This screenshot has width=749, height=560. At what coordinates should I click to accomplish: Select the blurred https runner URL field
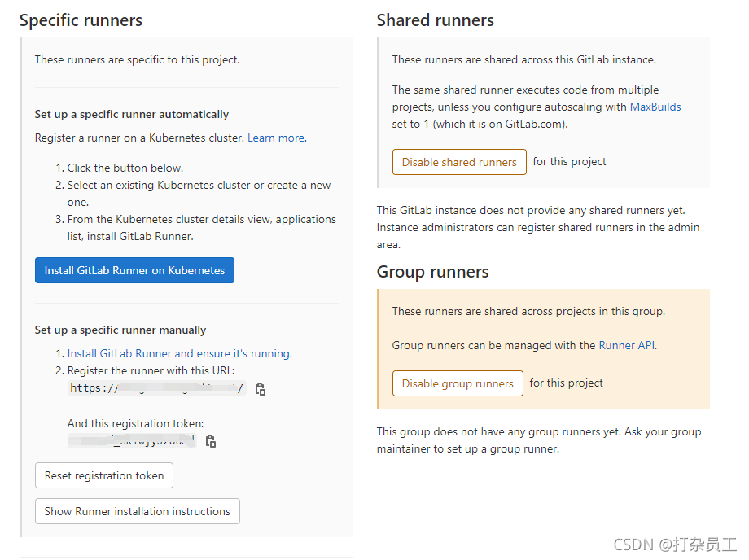tap(156, 387)
